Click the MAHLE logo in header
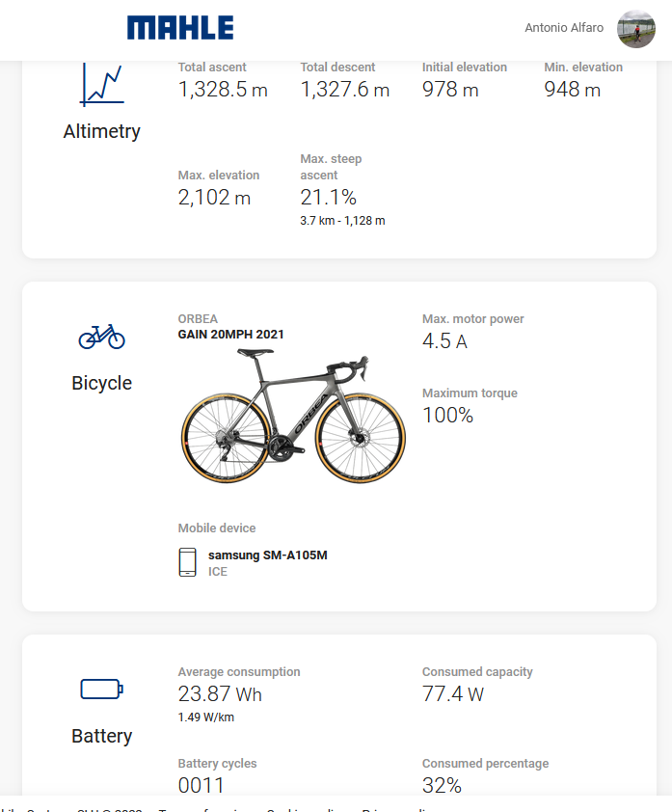672x812 pixels. (180, 27)
